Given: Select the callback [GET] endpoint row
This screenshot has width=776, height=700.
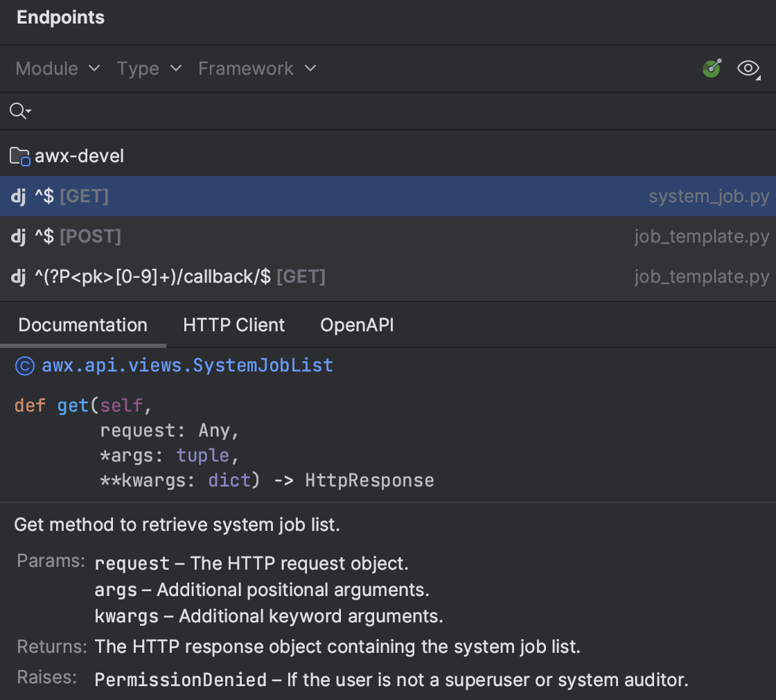Looking at the screenshot, I should pos(416,277).
